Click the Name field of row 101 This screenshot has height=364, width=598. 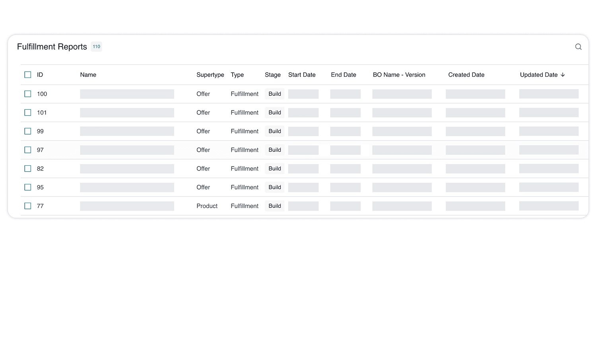tap(126, 112)
